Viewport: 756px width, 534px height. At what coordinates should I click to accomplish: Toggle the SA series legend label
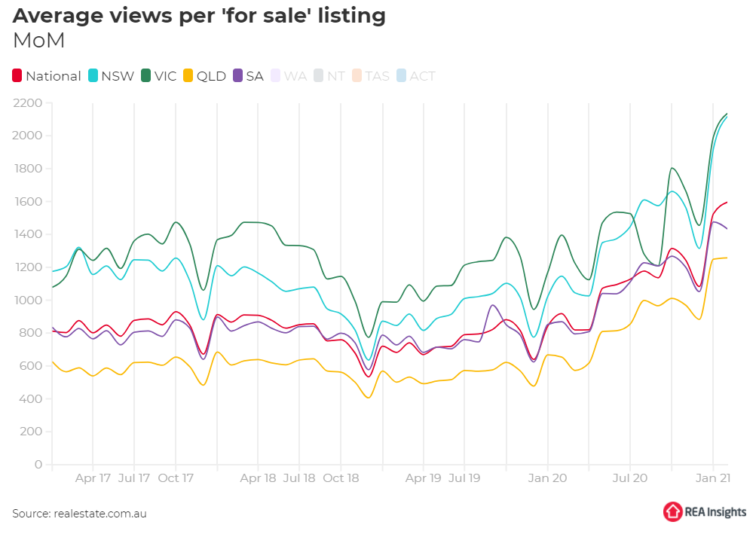255,76
